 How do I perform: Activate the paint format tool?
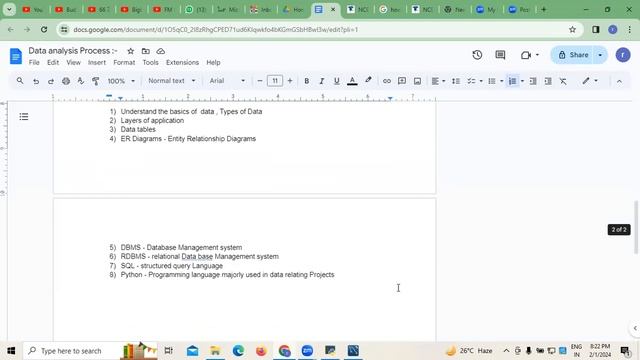[96, 81]
